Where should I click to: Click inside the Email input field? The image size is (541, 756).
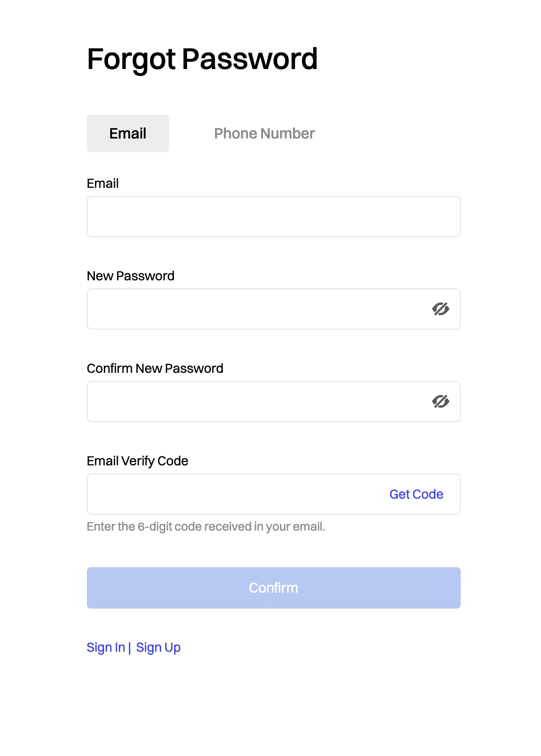click(274, 216)
